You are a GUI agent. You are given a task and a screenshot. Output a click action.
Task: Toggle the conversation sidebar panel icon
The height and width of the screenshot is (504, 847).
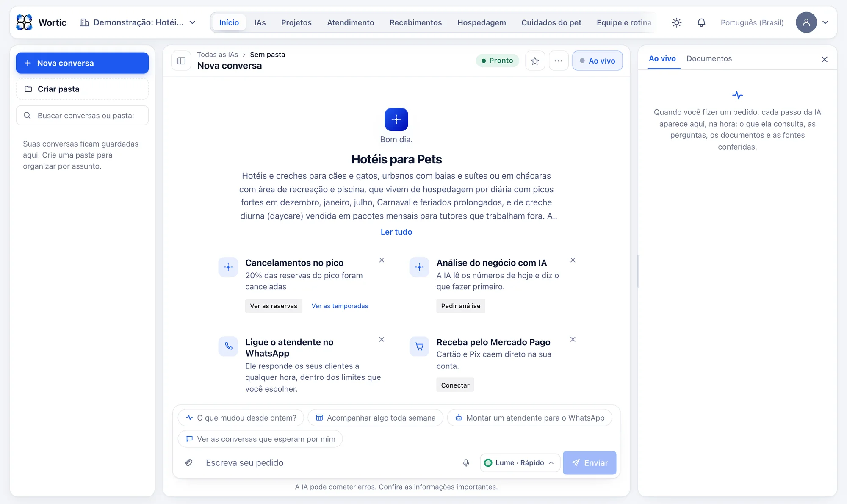click(181, 61)
